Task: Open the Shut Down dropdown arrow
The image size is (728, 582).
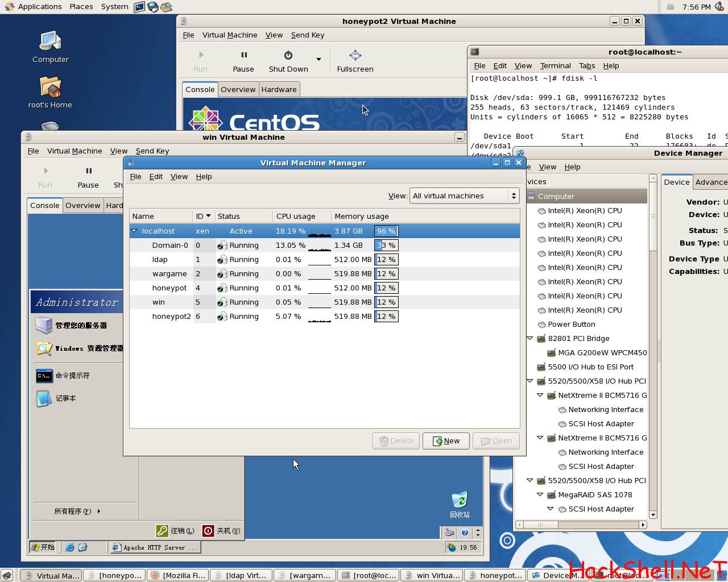Action: 318,60
